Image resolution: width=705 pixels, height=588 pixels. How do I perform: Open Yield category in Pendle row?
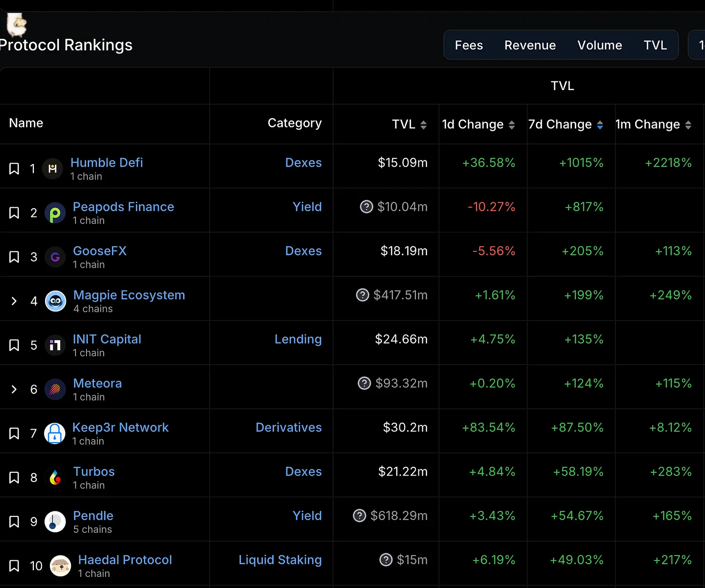307,515
